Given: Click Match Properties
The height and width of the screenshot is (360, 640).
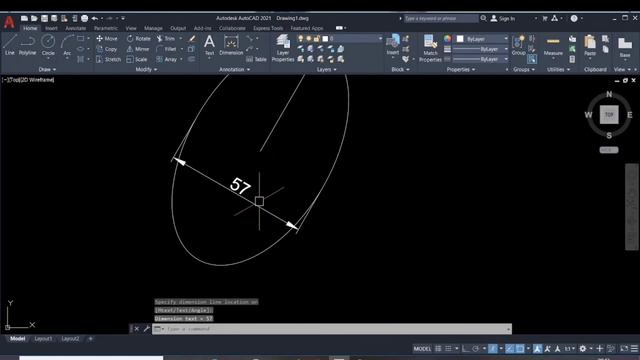Looking at the screenshot, I should tap(430, 48).
